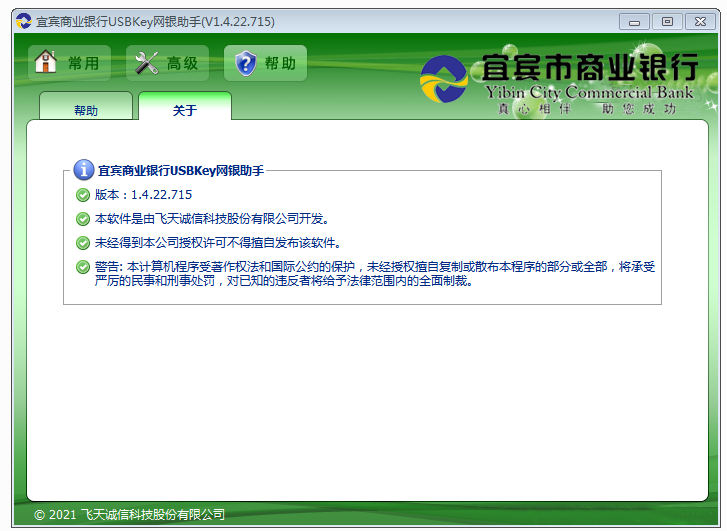Maximize the USBKey assistant window

pos(666,21)
